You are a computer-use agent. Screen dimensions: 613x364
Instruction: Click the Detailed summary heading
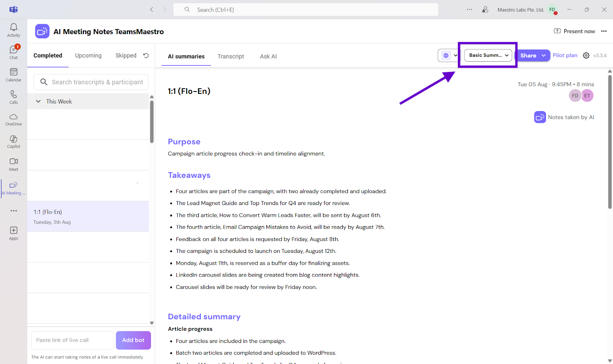[204, 316]
